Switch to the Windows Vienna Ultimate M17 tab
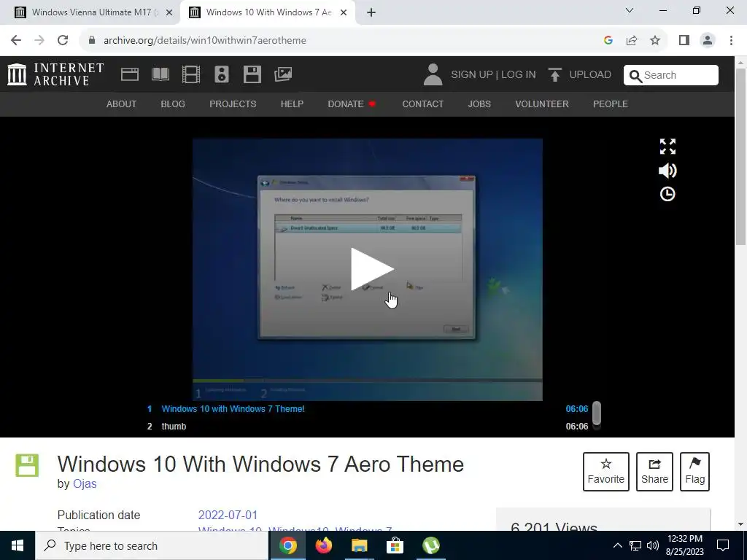The width and height of the screenshot is (747, 560). [x=90, y=12]
